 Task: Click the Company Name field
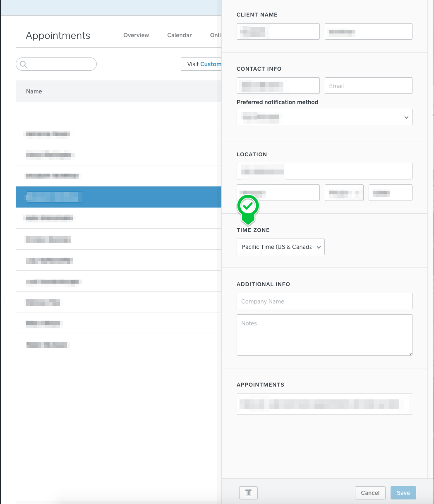click(324, 301)
